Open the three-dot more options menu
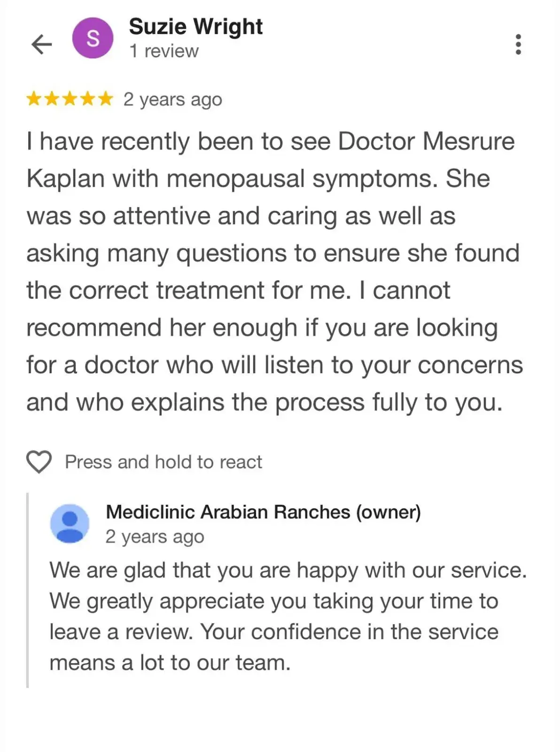The width and height of the screenshot is (560, 752). [518, 44]
